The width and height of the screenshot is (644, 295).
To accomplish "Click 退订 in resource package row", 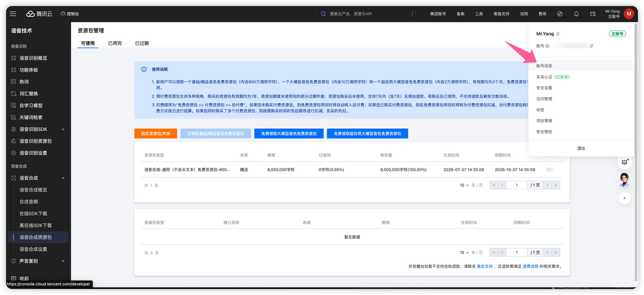I will 550,170.
